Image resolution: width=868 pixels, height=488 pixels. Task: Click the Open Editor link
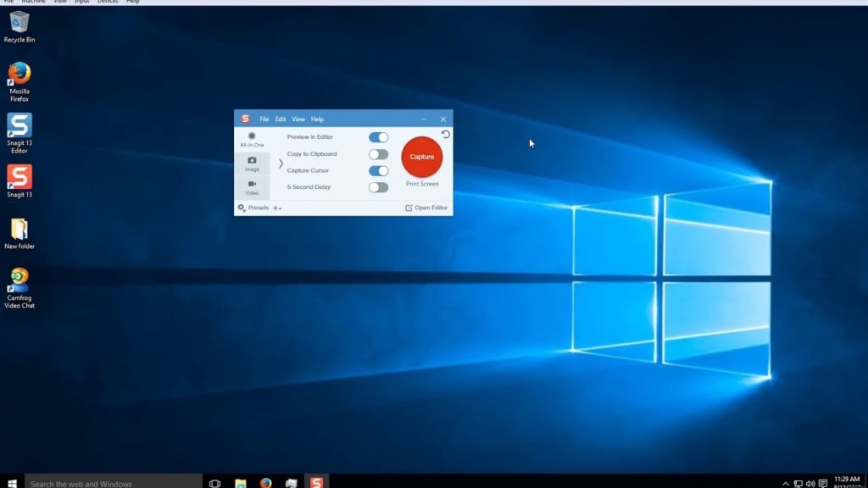point(426,208)
